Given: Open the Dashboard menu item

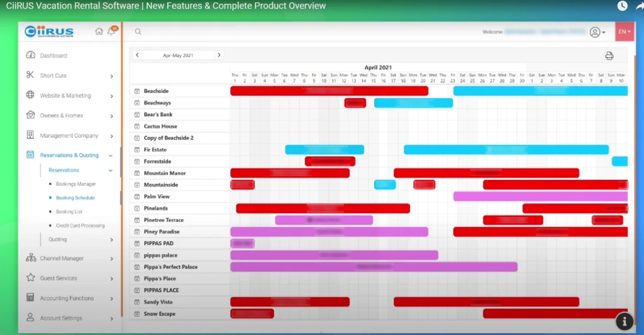Looking at the screenshot, I should [53, 55].
